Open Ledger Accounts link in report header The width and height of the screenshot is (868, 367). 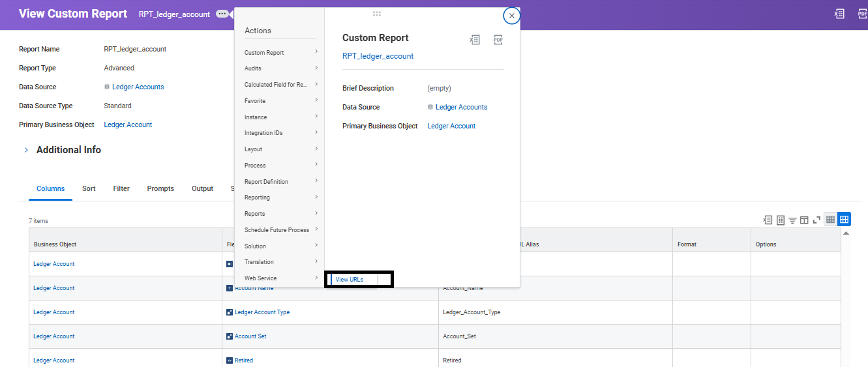(138, 87)
